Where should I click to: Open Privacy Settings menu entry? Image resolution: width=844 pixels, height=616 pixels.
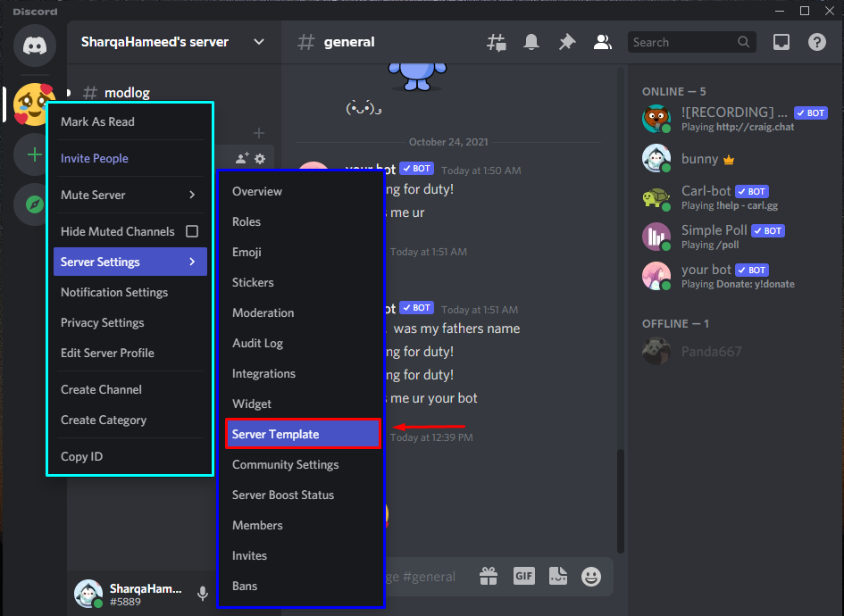130,322
